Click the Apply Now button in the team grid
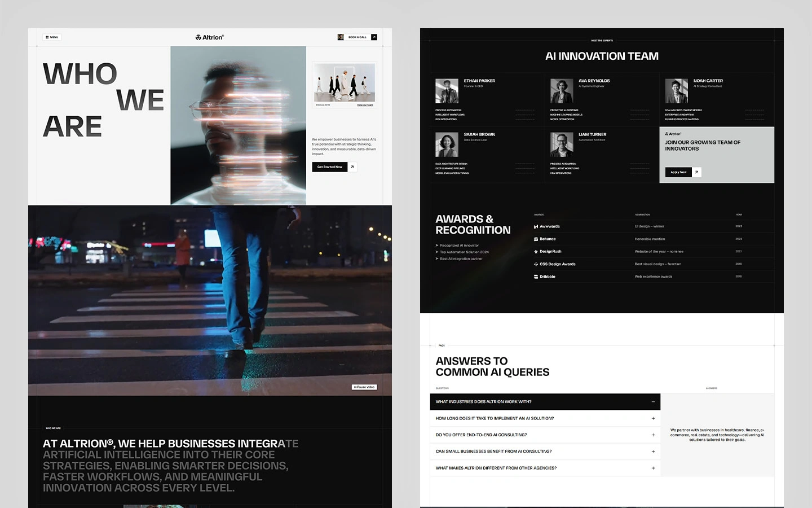Screen dimensions: 812x508 [678, 172]
